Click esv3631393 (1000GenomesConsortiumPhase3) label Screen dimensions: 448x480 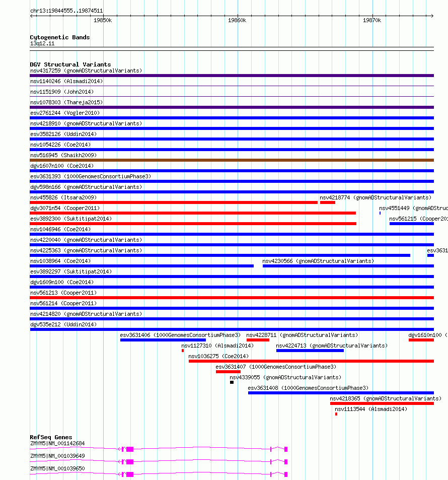coord(91,176)
